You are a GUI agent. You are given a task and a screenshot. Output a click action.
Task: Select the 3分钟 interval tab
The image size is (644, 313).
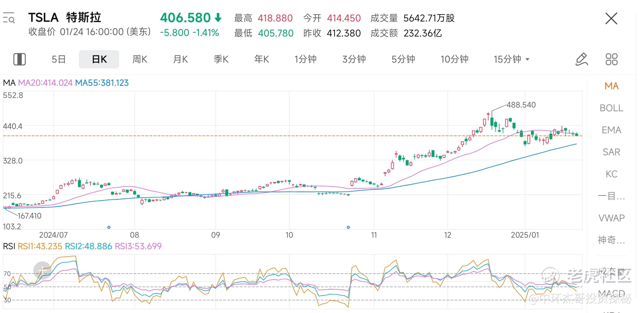click(354, 59)
